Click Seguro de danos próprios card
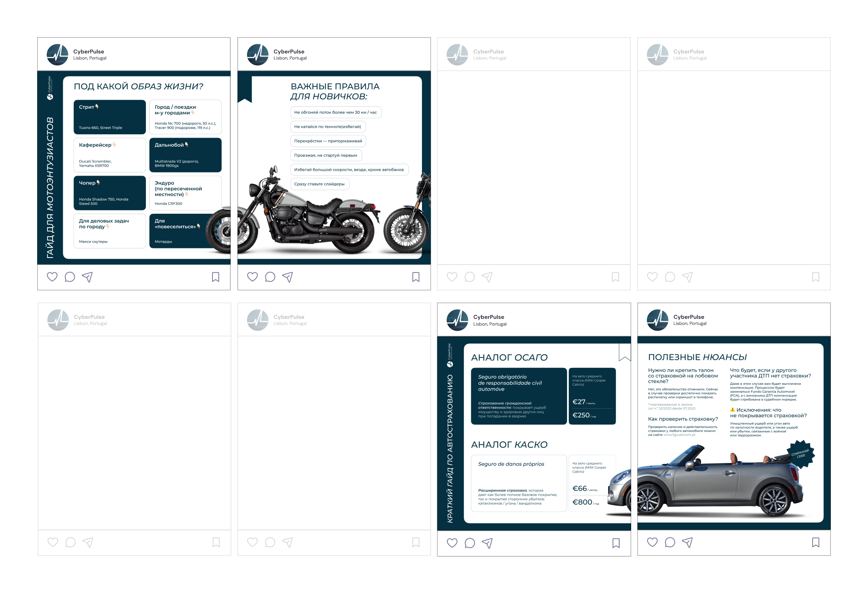Screen dimensions: 868x594 (519, 483)
